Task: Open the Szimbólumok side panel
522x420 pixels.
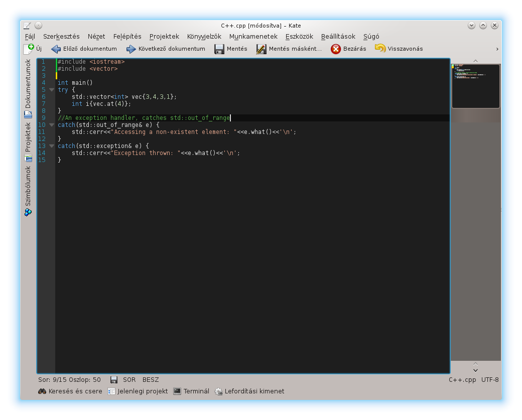Action: point(28,191)
